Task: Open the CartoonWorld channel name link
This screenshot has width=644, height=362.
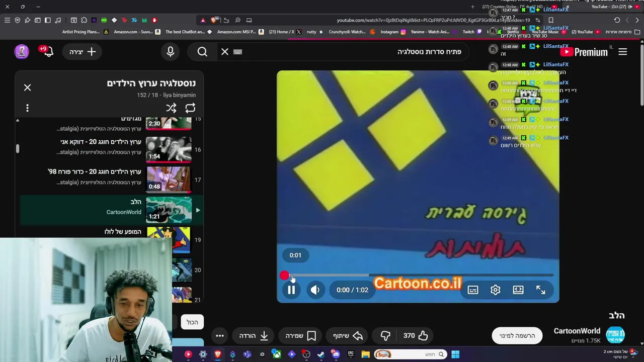Action: (x=577, y=331)
